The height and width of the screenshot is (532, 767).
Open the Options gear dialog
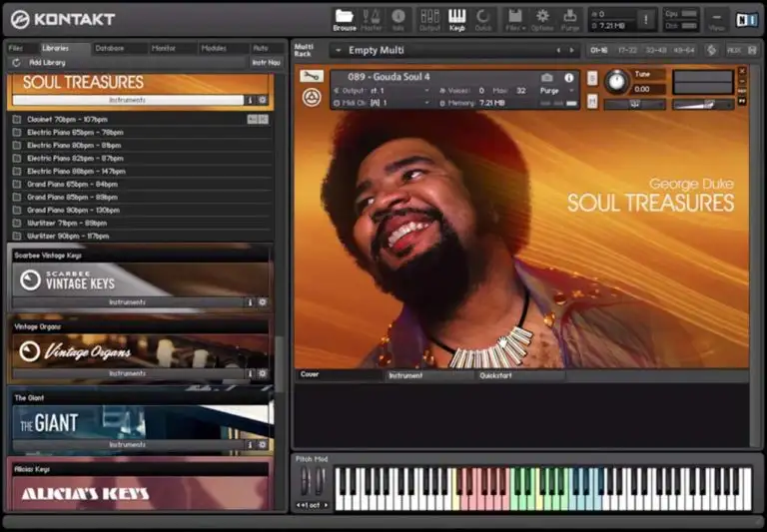tap(542, 20)
